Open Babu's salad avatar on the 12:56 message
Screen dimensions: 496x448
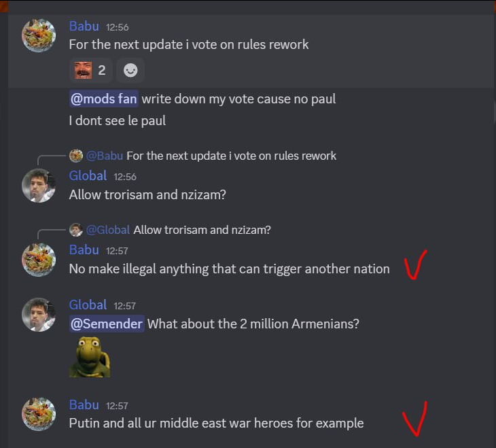click(x=39, y=35)
